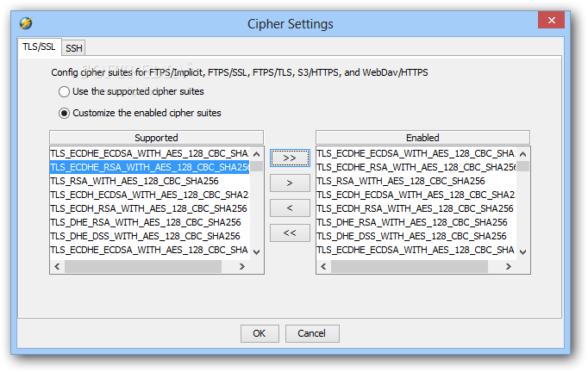
Task: Click Enabled list scroll right arrow
Action: [x=509, y=266]
